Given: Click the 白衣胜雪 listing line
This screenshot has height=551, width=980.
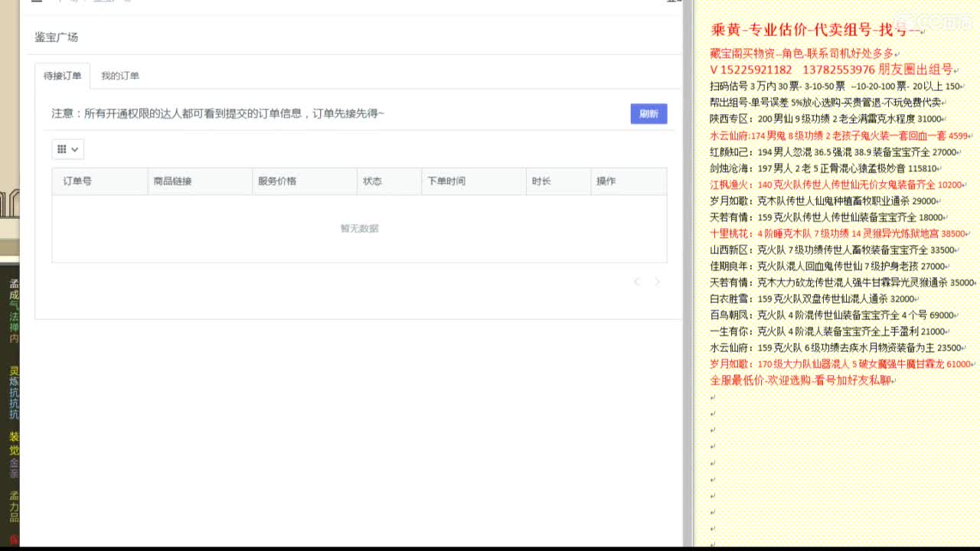Looking at the screenshot, I should [812, 298].
